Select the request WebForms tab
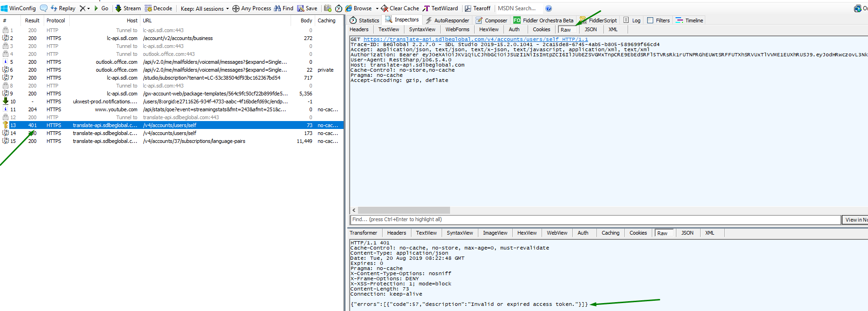Screen dimensions: 868x311 457,29
